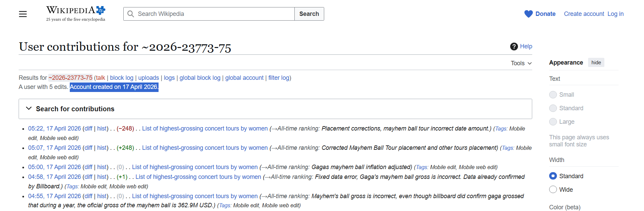This screenshot has height=211, width=644.
Task: Open article link in the 05:07 entry
Action: pos(205,148)
